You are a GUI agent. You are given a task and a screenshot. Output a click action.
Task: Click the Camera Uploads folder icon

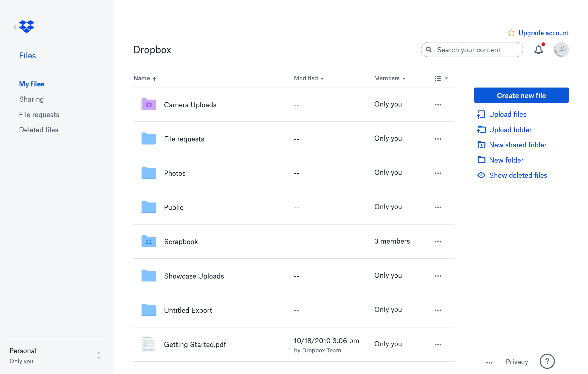[149, 104]
